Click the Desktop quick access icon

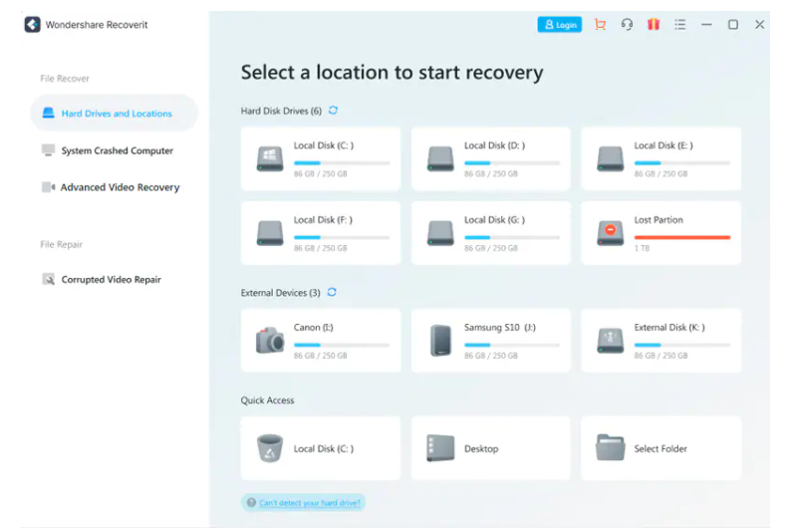[440, 448]
